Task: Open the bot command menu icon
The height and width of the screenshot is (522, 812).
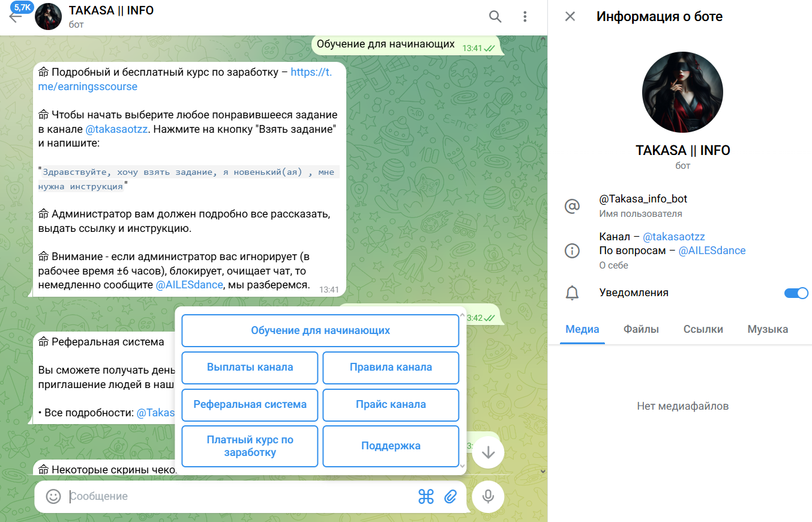Action: 426,496
